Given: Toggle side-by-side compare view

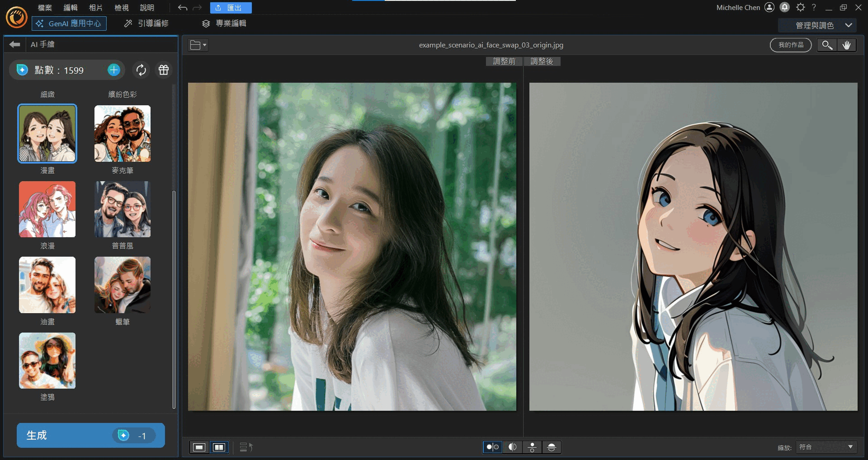Looking at the screenshot, I should (x=219, y=447).
